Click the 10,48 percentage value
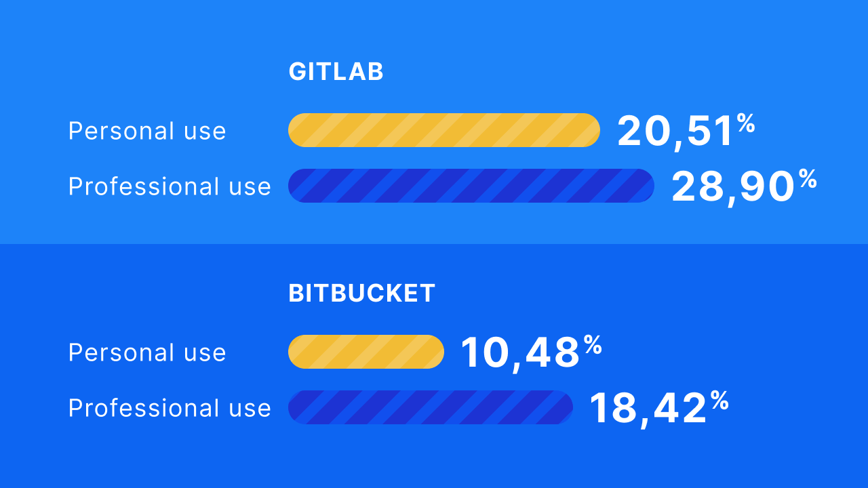Viewport: 868px width, 488px height. pos(520,353)
